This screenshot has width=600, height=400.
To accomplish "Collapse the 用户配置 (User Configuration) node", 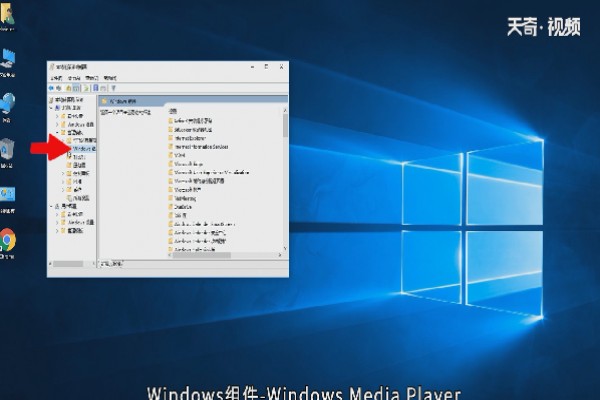I will tap(51, 206).
